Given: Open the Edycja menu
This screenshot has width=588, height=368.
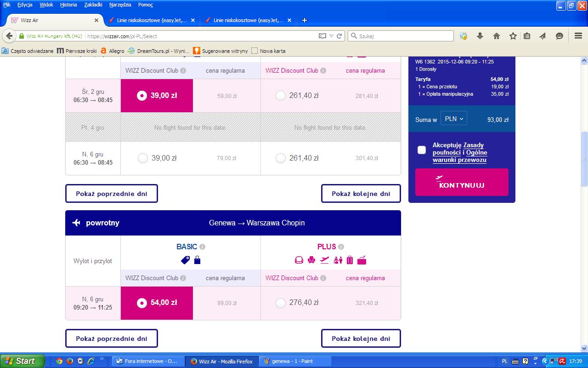Looking at the screenshot, I should pos(25,5).
